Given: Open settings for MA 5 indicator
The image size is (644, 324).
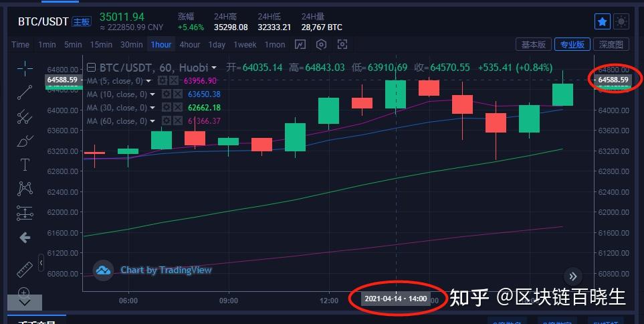Looking at the screenshot, I should (163, 80).
